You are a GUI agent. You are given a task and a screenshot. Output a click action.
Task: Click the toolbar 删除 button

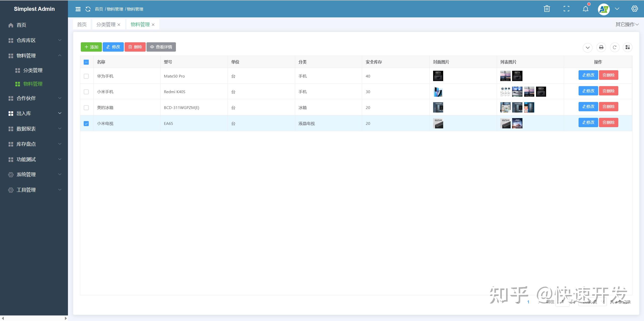(x=135, y=47)
